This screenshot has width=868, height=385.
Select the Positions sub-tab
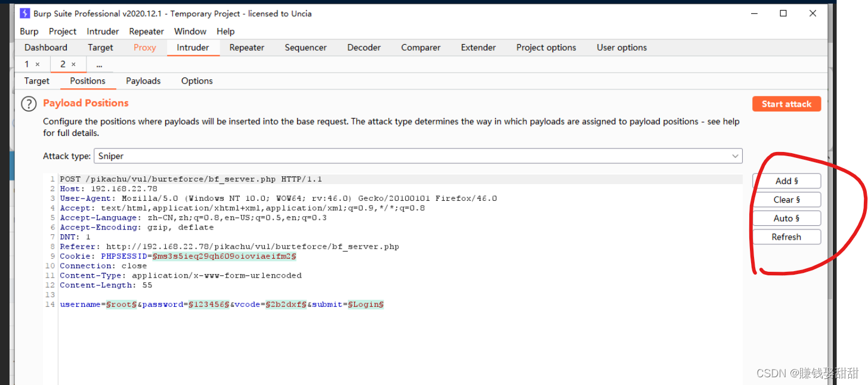[x=88, y=81]
